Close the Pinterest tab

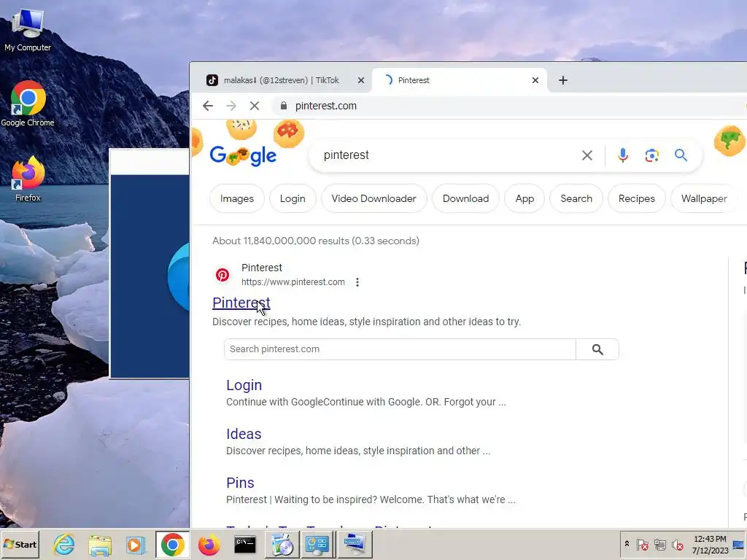click(535, 80)
